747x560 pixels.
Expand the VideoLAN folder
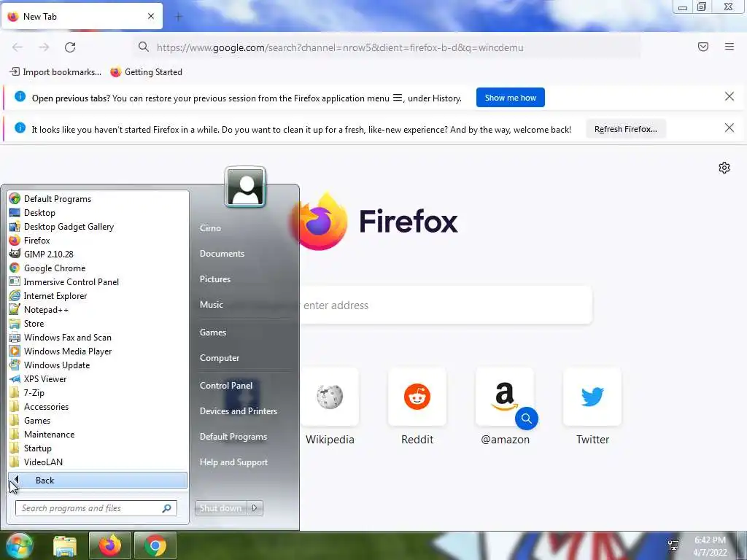(98, 461)
